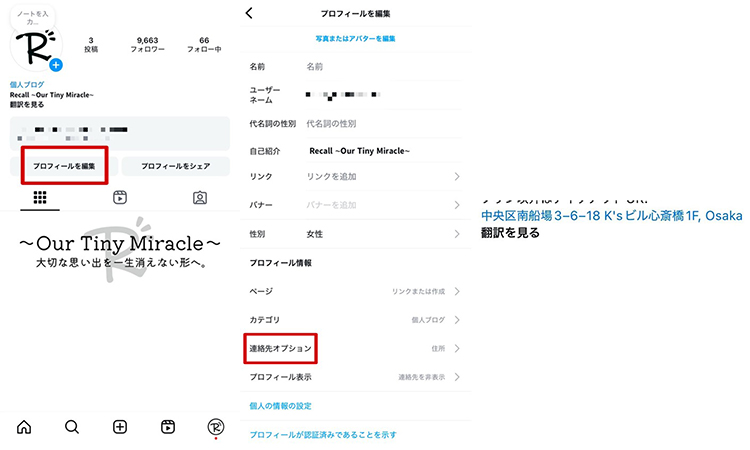Switch to the tagged photos tab
Screen dimensions: 750x450
(200, 198)
